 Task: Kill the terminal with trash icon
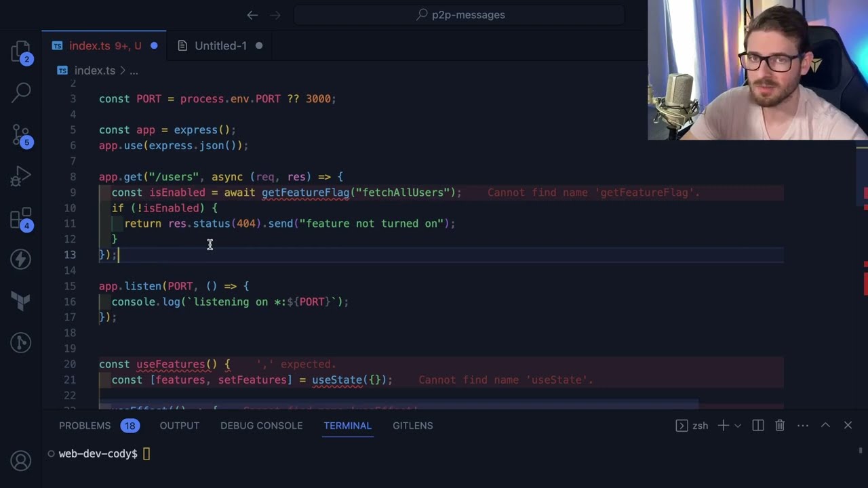780,426
